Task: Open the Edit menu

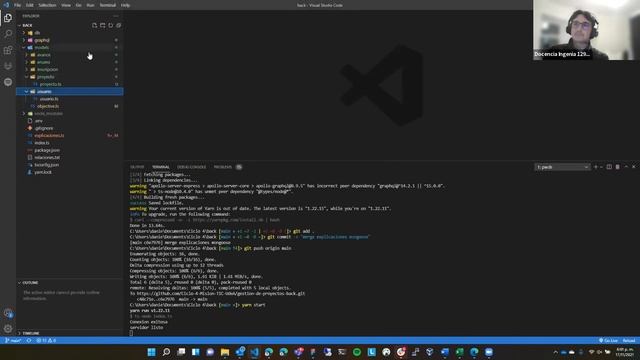Action: tap(30, 5)
